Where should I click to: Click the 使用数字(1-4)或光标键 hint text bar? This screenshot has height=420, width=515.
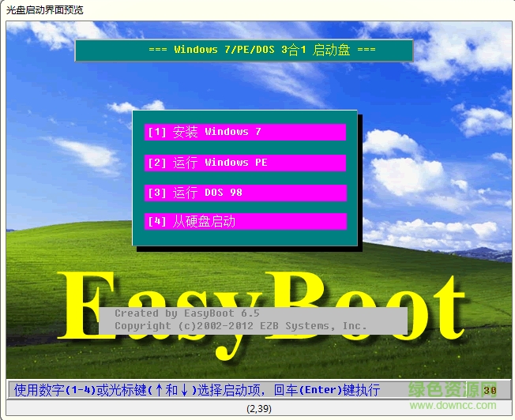pyautogui.click(x=197, y=390)
